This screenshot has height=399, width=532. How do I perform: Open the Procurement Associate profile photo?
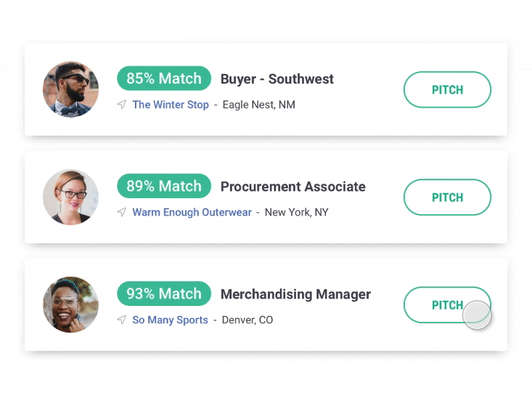[70, 197]
